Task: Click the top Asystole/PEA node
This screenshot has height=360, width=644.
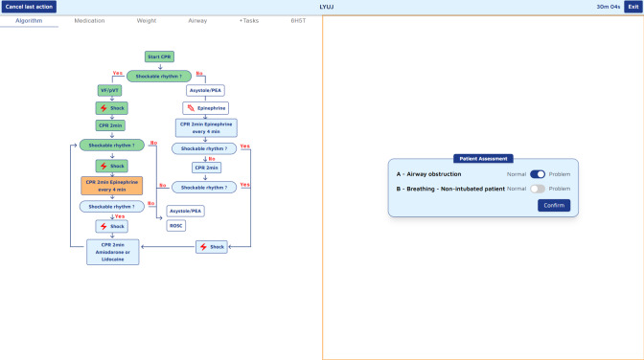Action: pyautogui.click(x=205, y=90)
